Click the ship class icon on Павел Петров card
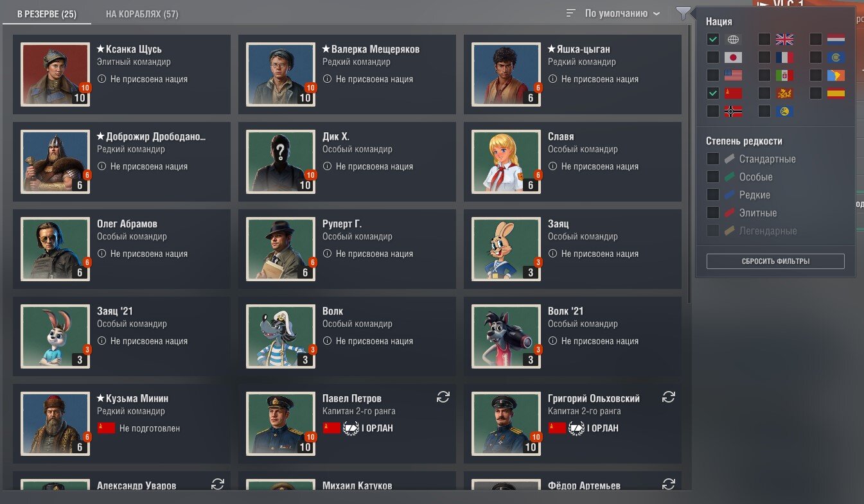 coord(350,428)
